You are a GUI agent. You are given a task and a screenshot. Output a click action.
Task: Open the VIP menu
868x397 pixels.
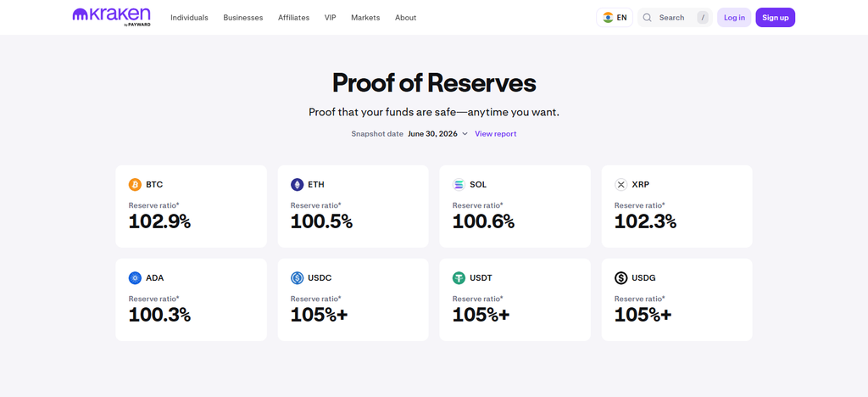pyautogui.click(x=331, y=18)
